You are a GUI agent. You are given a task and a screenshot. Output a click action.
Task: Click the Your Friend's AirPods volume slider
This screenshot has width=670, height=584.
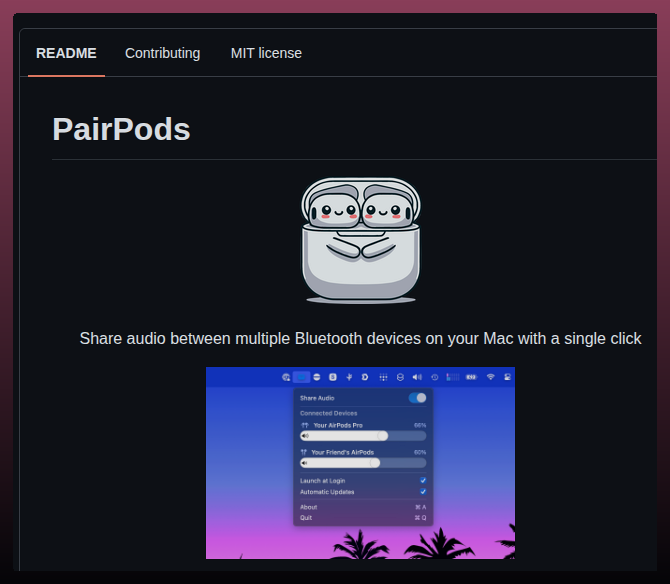(x=363, y=463)
